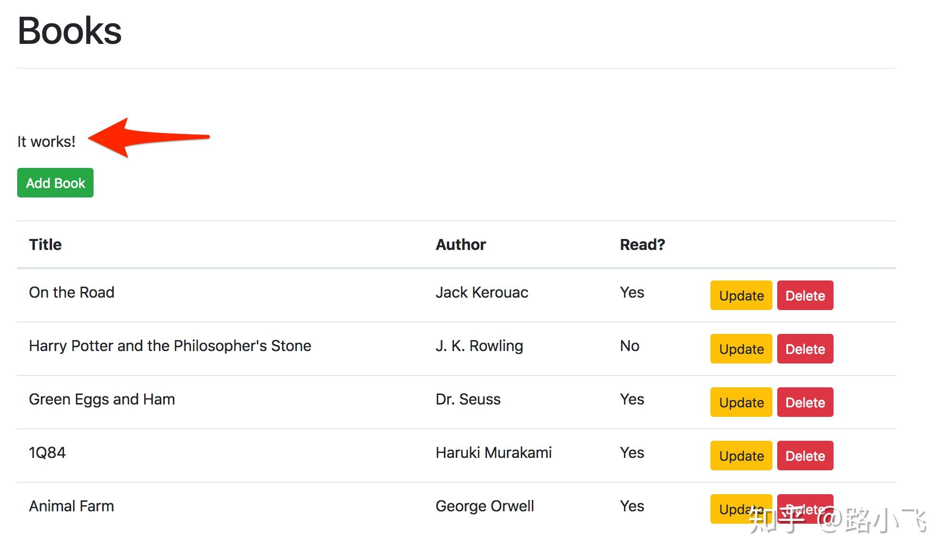Select the Haruki Murakami author cell
This screenshot has height=560, width=951.
point(493,452)
